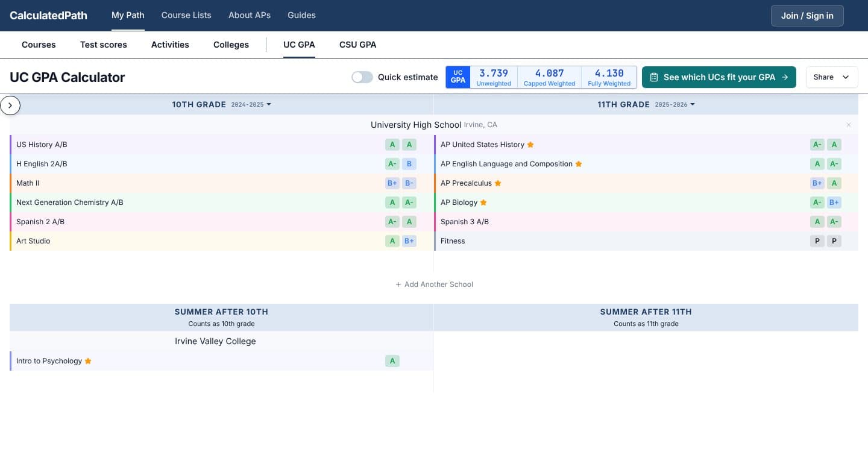868x452 pixels.
Task: Toggle the Quick estimate switch
Action: coord(362,77)
